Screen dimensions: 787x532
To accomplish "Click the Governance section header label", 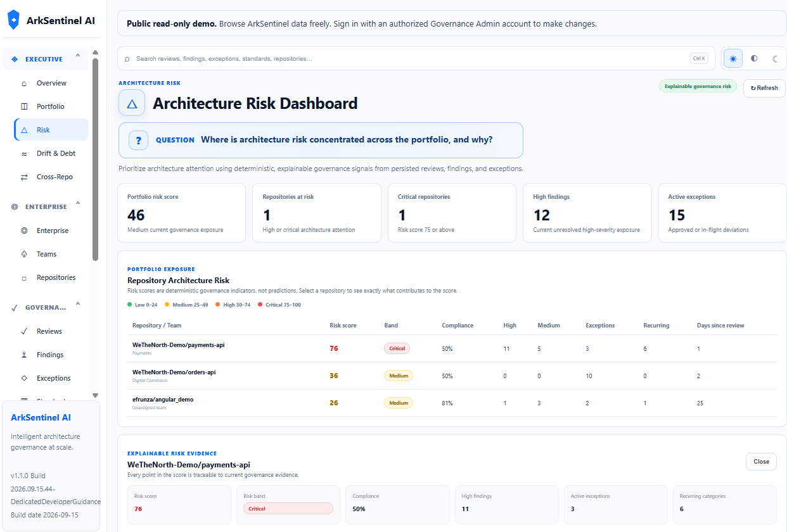I will (x=46, y=307).
